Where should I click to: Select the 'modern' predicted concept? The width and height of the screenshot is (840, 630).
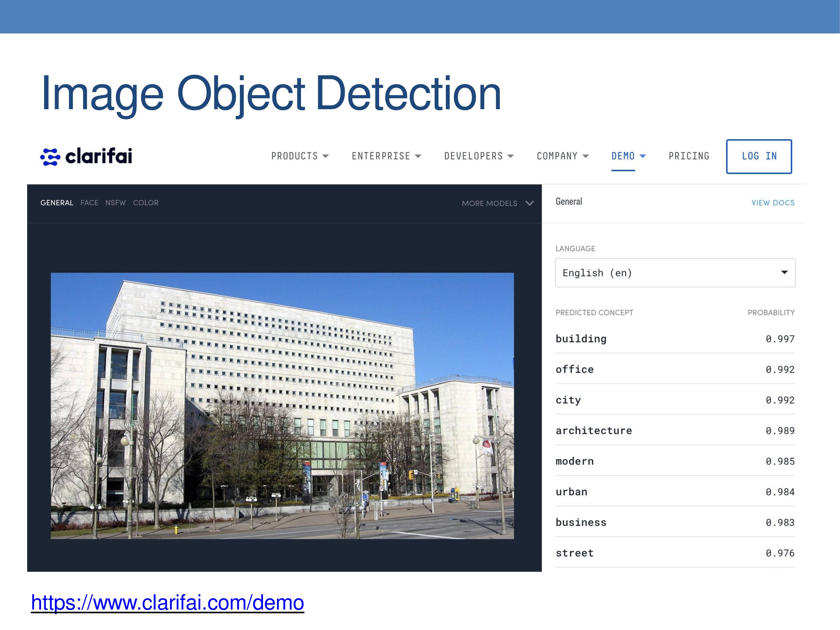[575, 461]
